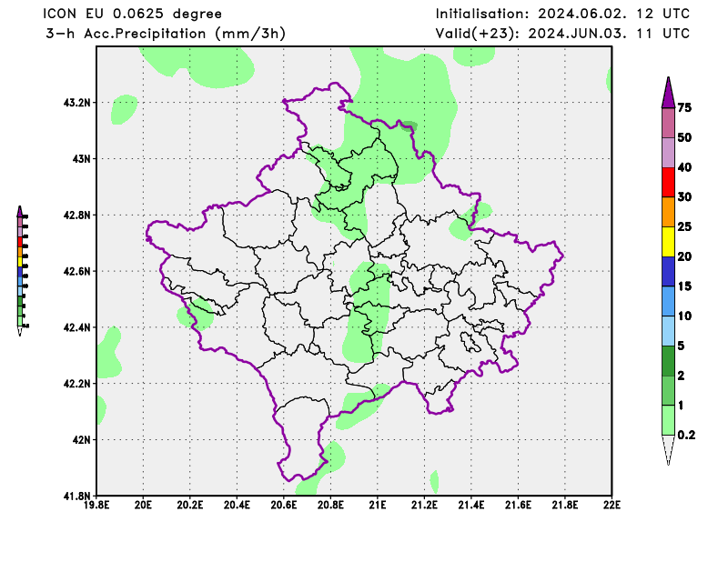
Task: Click the 0.2 value on the color scale
Action: pyautogui.click(x=686, y=436)
